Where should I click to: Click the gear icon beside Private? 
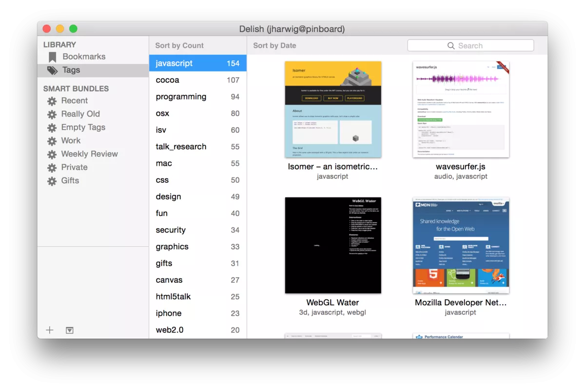(52, 168)
